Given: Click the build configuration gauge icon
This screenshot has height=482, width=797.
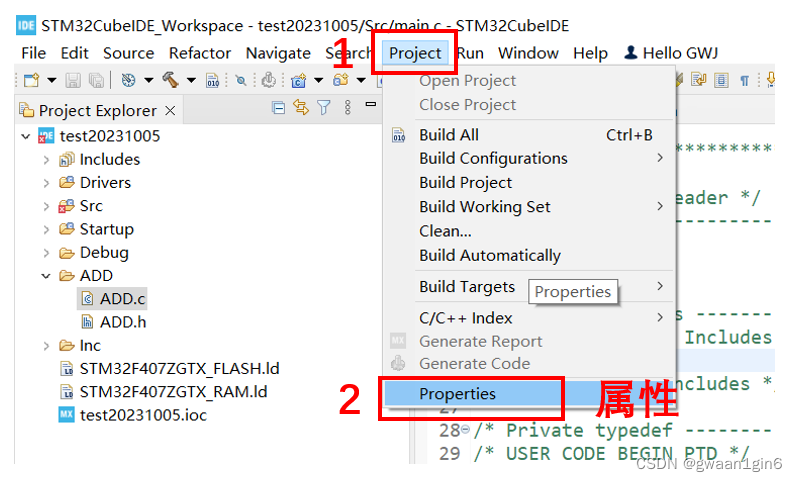Looking at the screenshot, I should coord(128,80).
